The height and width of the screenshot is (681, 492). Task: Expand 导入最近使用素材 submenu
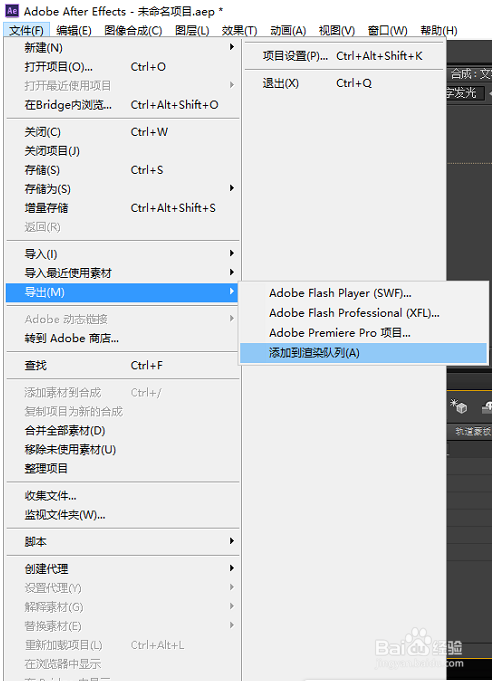tap(122, 273)
